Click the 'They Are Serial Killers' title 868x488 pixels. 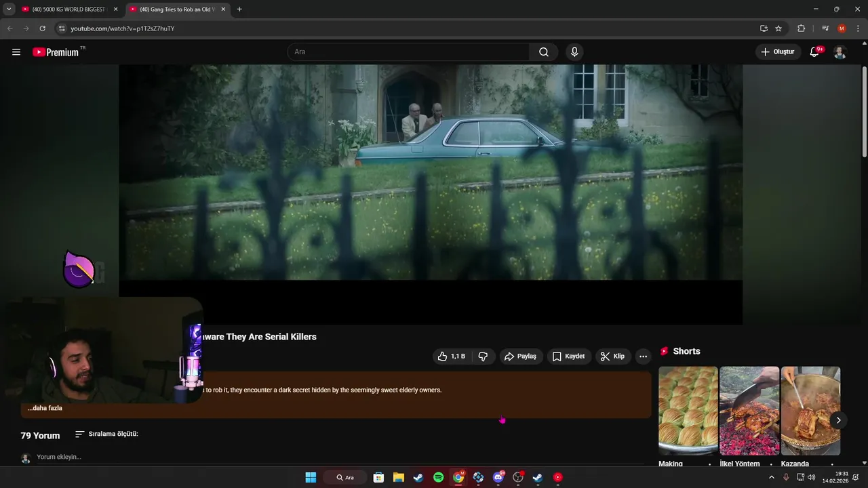click(271, 337)
